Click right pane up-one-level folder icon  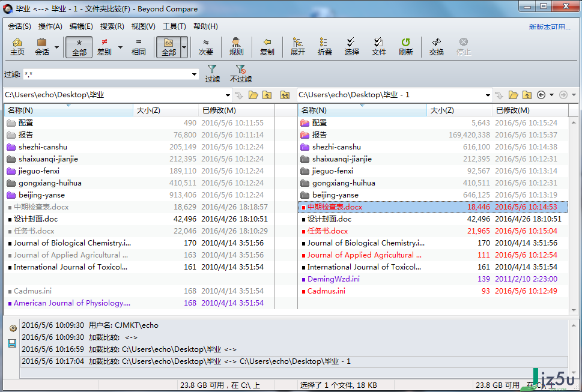click(x=527, y=95)
